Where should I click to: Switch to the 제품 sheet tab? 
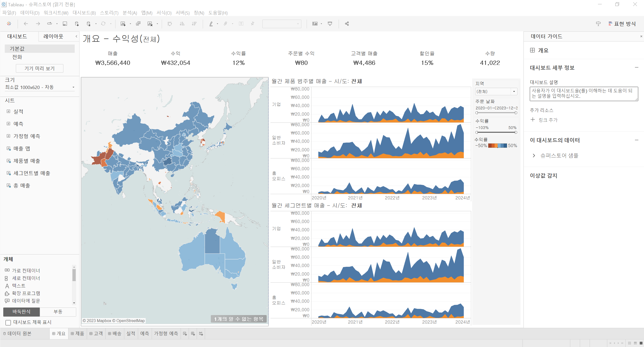77,334
